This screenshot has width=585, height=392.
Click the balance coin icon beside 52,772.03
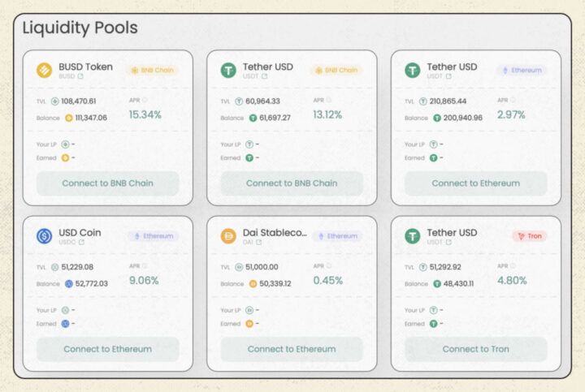pos(68,284)
